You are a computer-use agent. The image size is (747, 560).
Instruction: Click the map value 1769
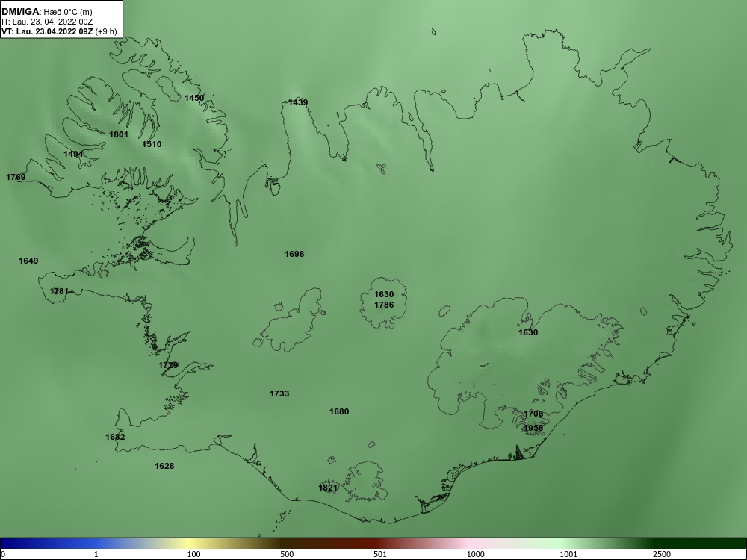click(x=16, y=177)
